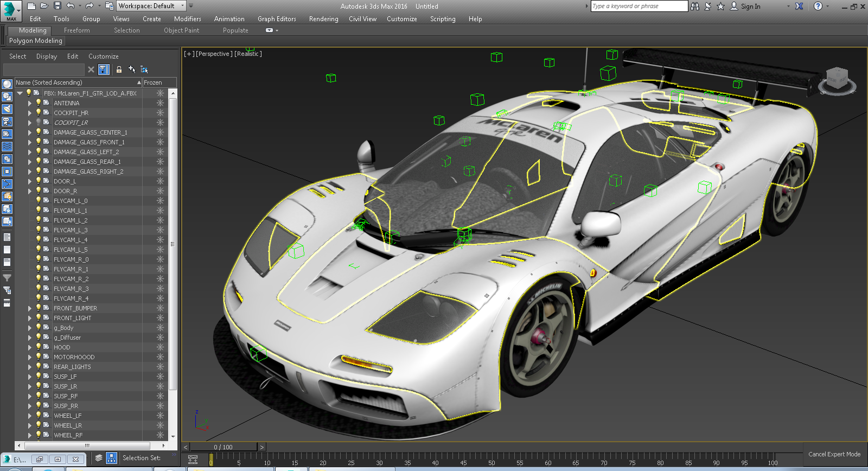This screenshot has height=471, width=868.
Task: Toggle visibility bulb for ANTENNA
Action: point(39,103)
